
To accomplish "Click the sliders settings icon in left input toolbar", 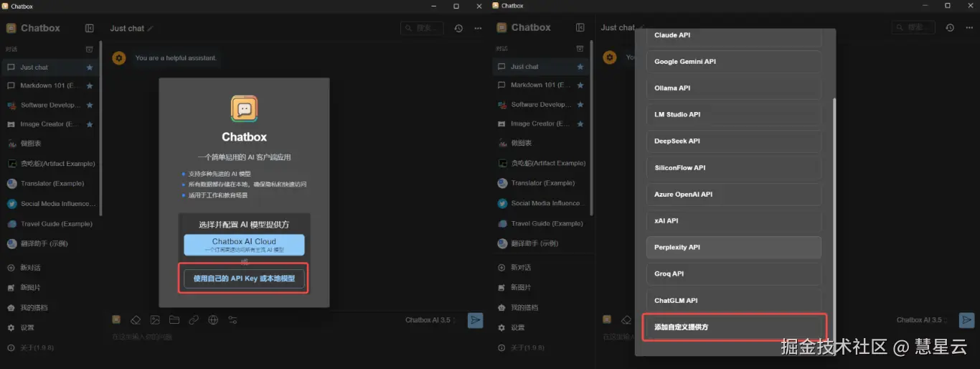I will pos(232,319).
